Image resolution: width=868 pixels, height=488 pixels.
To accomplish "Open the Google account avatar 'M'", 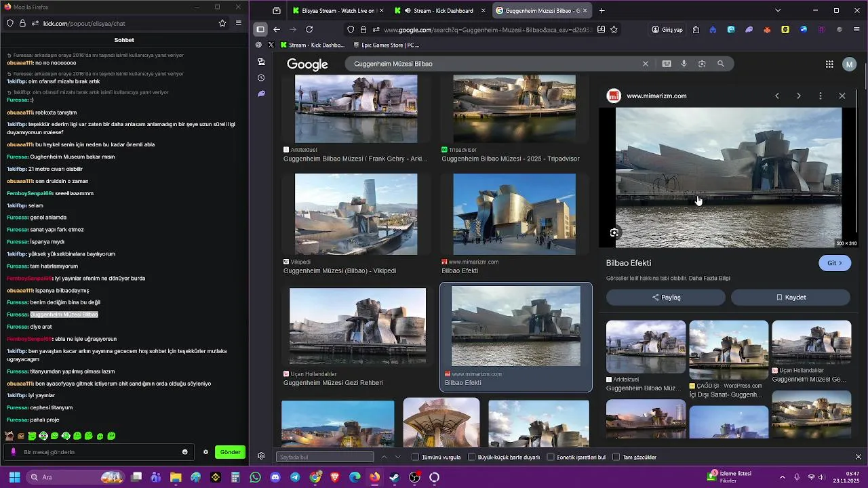I will (850, 64).
